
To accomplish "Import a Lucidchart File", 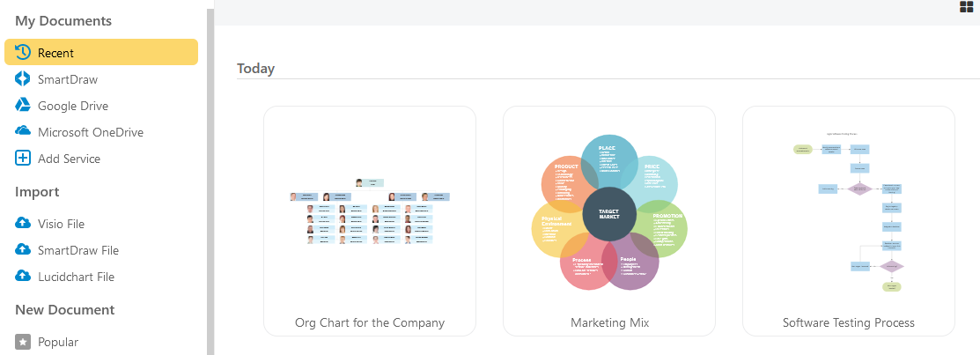I will [x=76, y=277].
